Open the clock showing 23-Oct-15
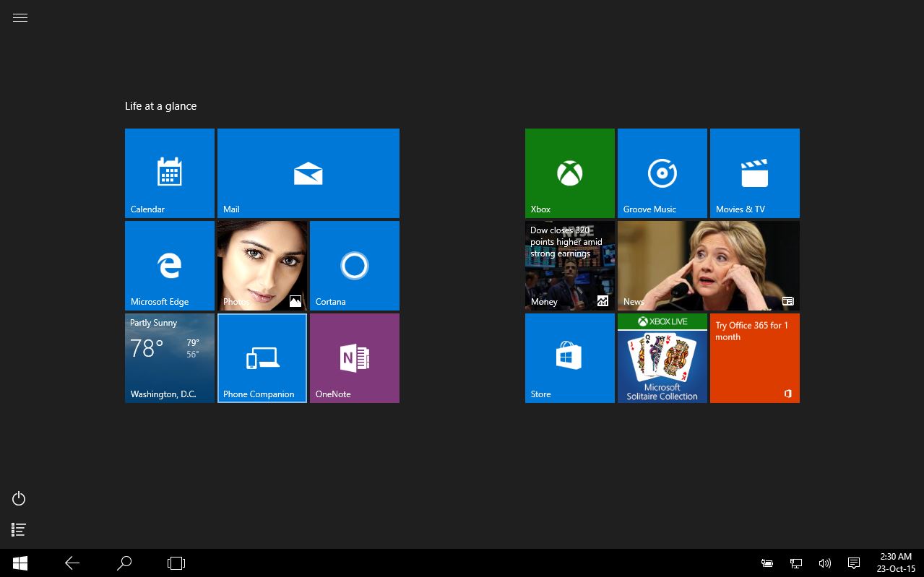 tap(895, 563)
